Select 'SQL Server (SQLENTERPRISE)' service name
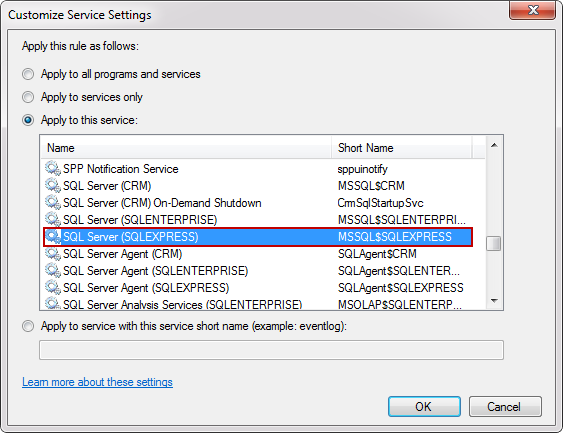The image size is (563, 433). pos(140,219)
